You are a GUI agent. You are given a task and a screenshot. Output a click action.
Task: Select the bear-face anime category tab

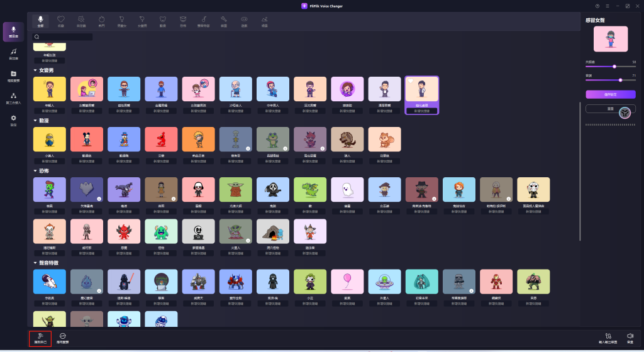coord(163,21)
